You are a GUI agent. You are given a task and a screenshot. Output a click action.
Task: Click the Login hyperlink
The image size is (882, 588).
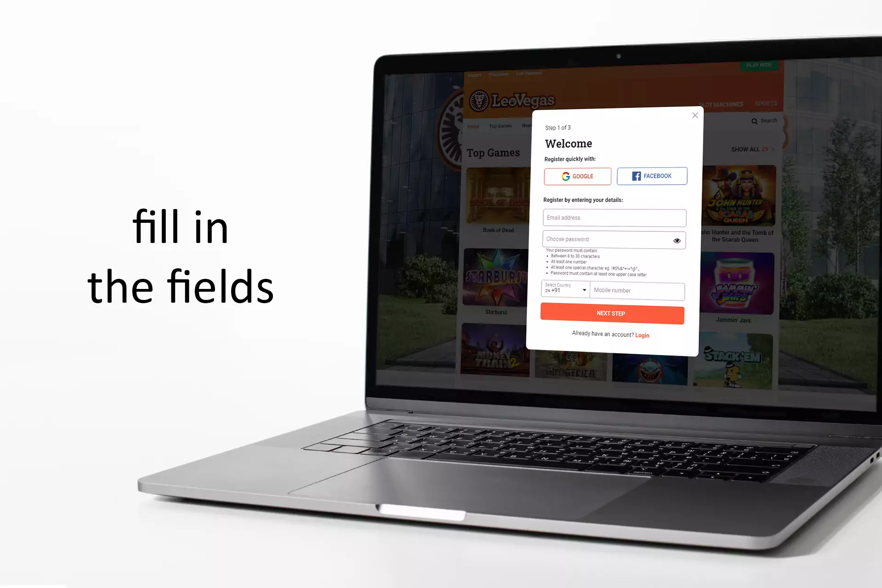pos(642,335)
